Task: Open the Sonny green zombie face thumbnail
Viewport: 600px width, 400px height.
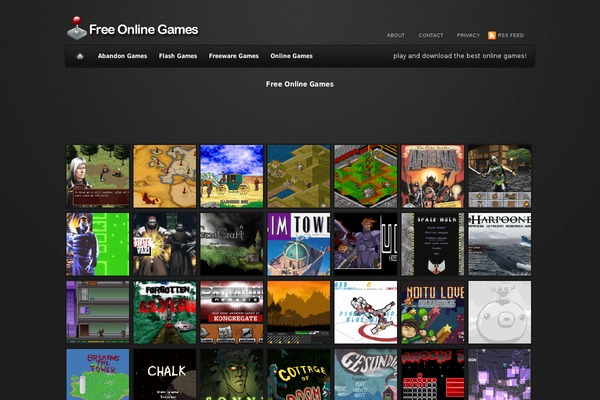Action: click(232, 374)
